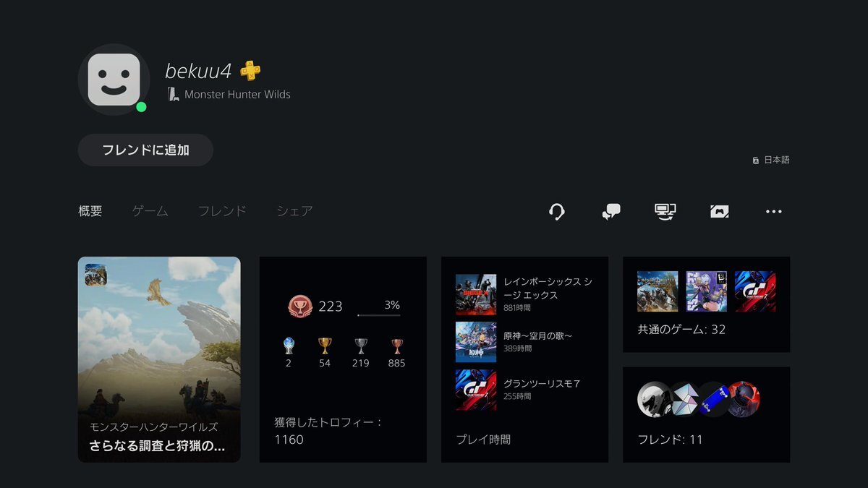The height and width of the screenshot is (488, 868).
Task: Click the gold trophy icon with count 54
Action: [325, 346]
